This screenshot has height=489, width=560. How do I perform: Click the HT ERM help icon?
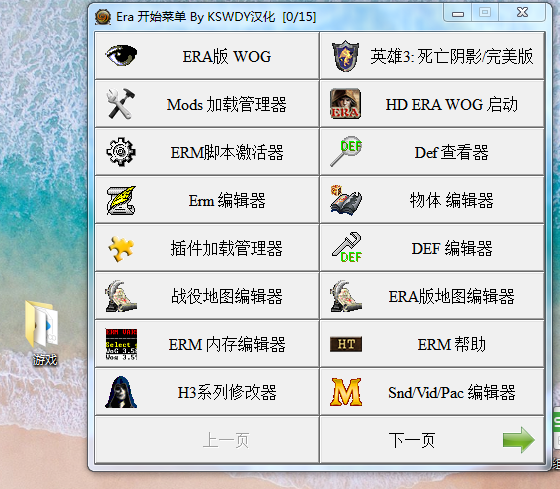(x=346, y=344)
